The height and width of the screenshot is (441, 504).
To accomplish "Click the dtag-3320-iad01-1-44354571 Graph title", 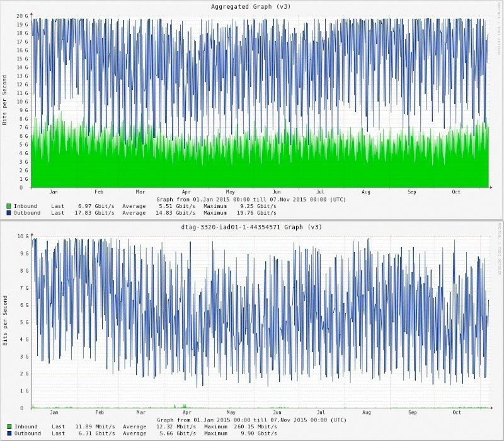I will pos(251,227).
